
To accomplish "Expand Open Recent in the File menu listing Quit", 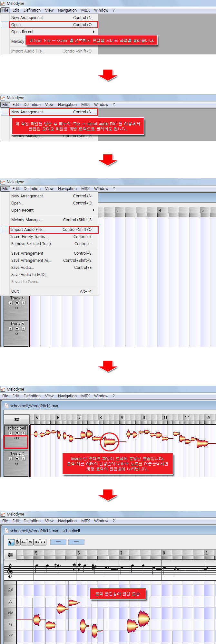I will pyautogui.click(x=49, y=210).
